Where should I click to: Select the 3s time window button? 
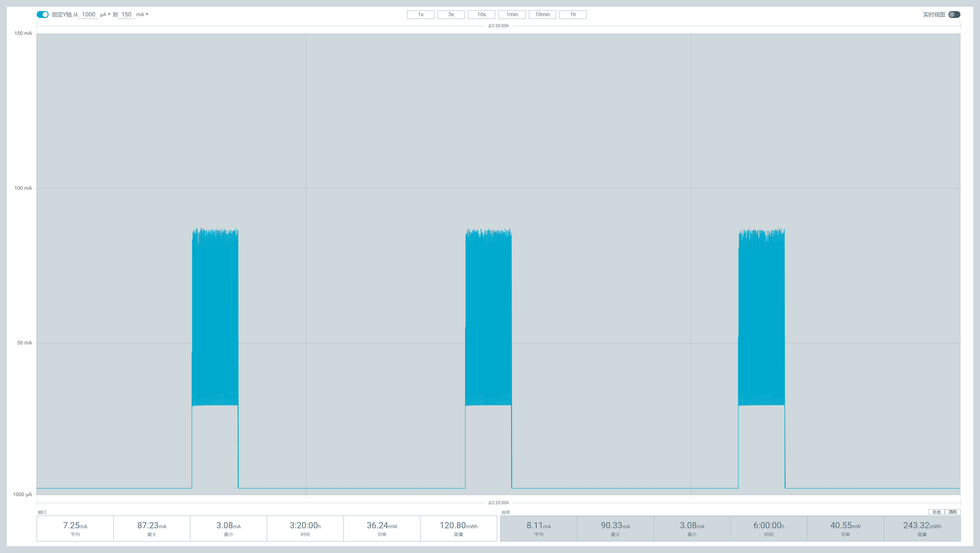click(x=451, y=14)
